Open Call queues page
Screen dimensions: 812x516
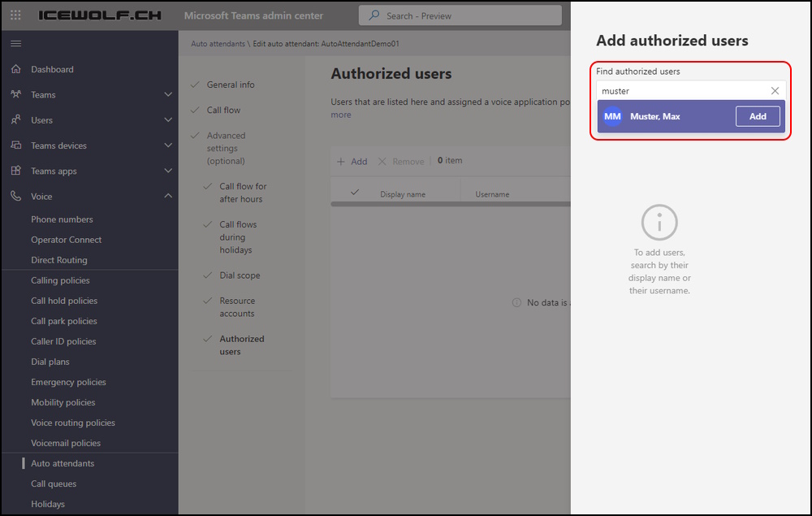(x=54, y=483)
